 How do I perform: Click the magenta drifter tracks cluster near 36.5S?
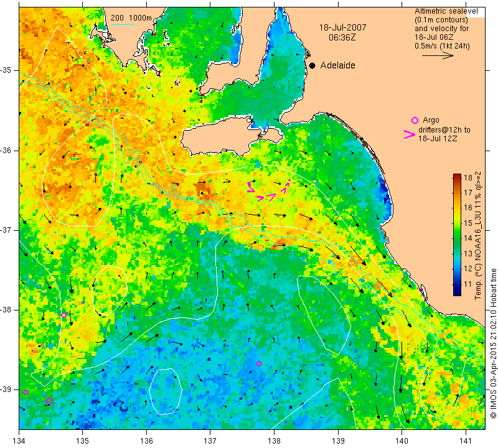269,190
